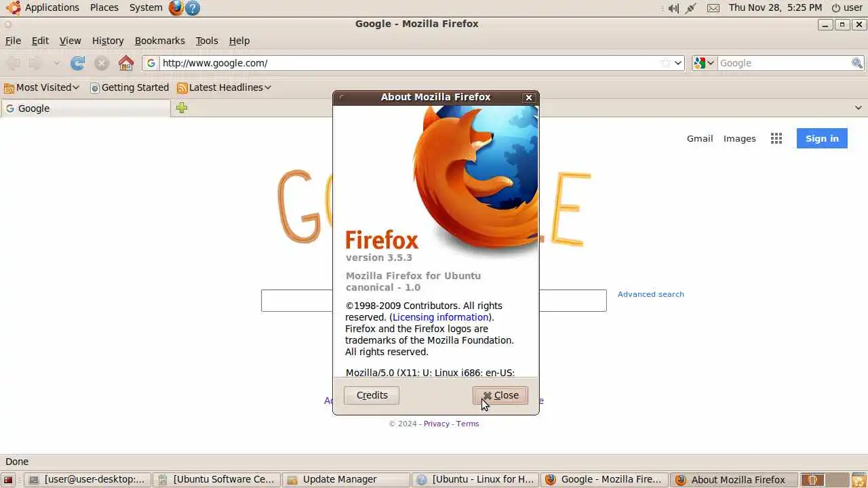Click the Credits button in About dialog
The width and height of the screenshot is (868, 488).
pyautogui.click(x=372, y=395)
